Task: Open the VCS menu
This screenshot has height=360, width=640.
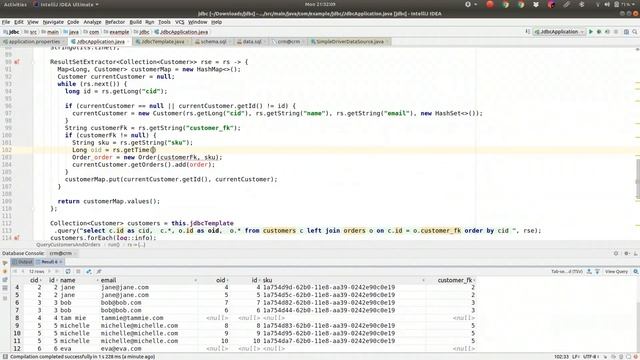Action: click(x=180, y=22)
